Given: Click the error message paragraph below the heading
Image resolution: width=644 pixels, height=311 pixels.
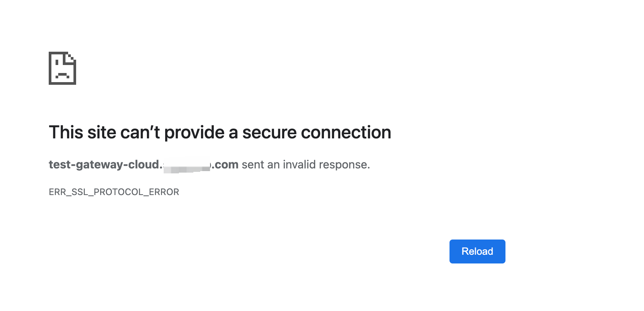Looking at the screenshot, I should pyautogui.click(x=209, y=164).
